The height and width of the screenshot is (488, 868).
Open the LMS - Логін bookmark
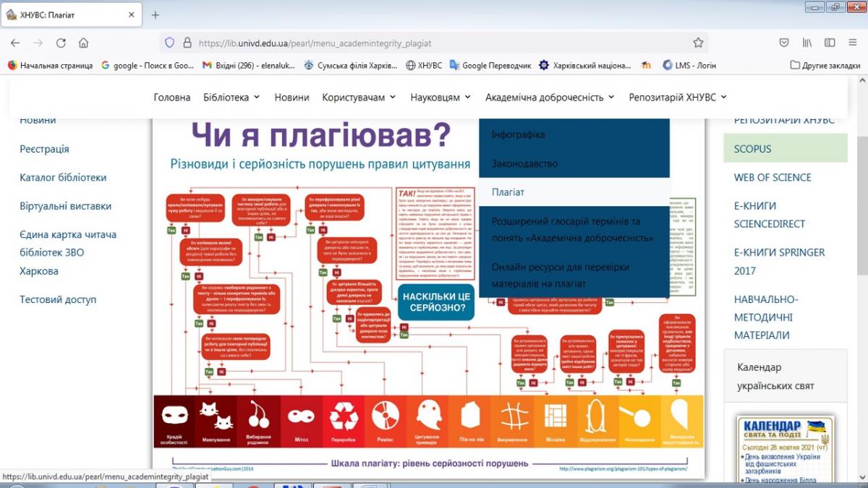tap(689, 65)
